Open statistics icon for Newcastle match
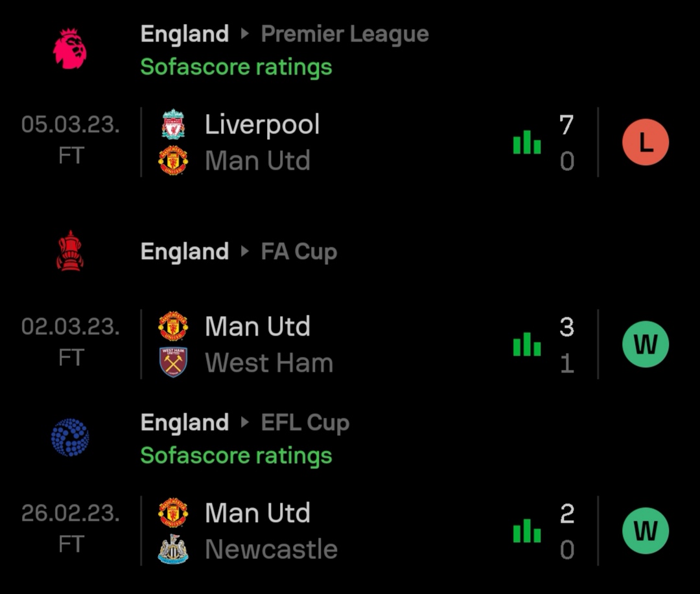 coord(527,531)
